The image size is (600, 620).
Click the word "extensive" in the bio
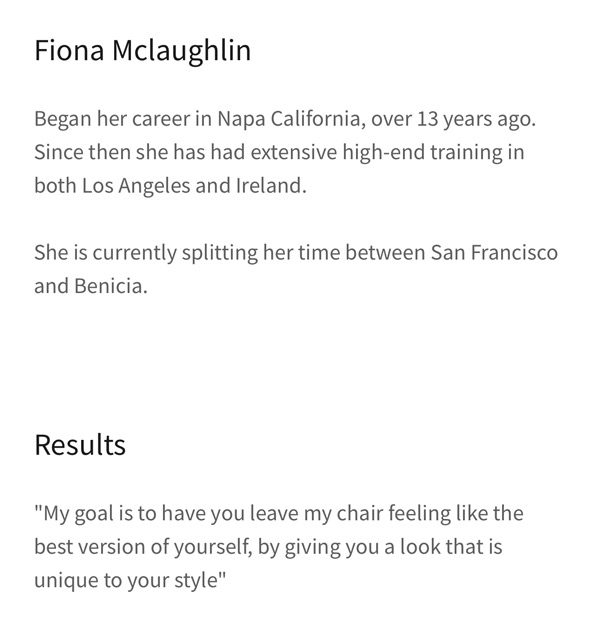(x=294, y=152)
